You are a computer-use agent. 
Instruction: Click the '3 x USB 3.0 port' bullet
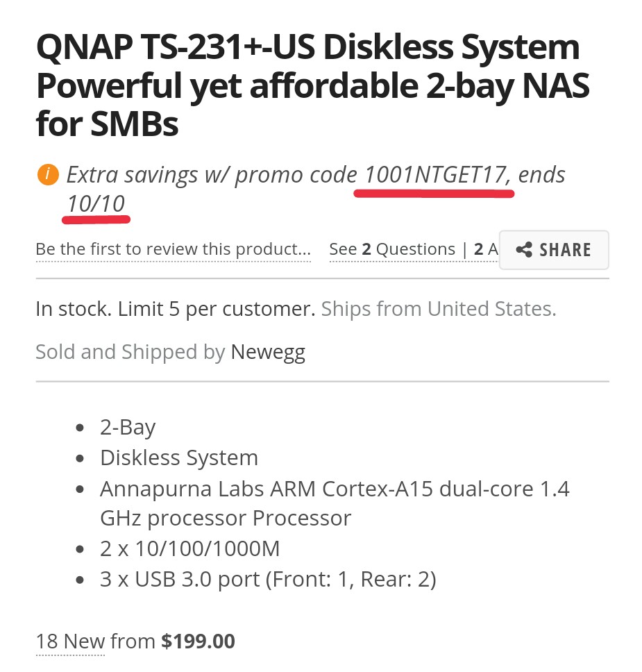pyautogui.click(x=268, y=579)
